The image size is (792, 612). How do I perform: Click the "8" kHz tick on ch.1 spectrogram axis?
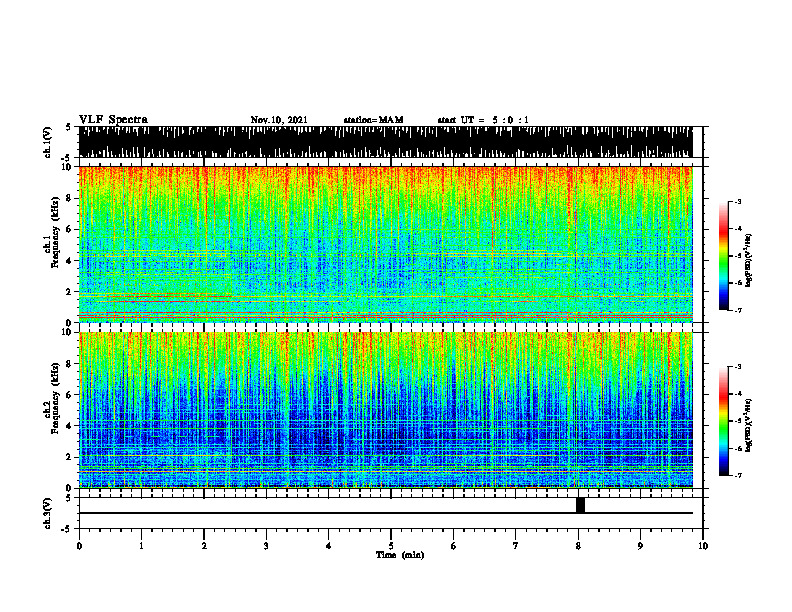[70, 198]
